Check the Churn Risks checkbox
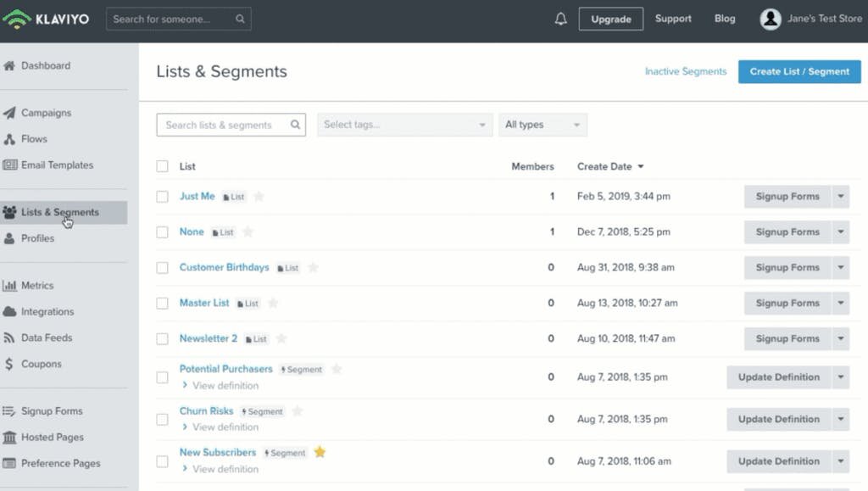Image resolution: width=868 pixels, height=491 pixels. 162,420
